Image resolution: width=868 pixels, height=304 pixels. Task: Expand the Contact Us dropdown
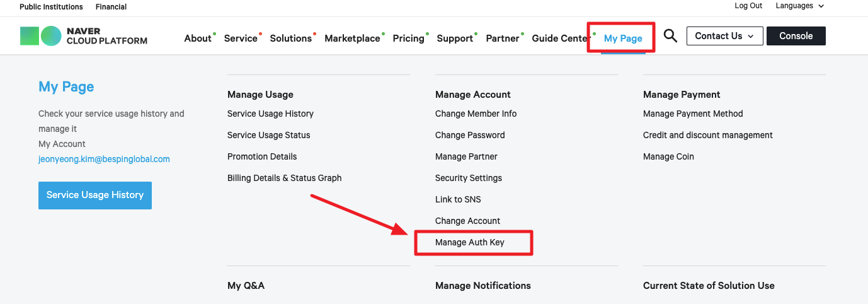(x=724, y=36)
